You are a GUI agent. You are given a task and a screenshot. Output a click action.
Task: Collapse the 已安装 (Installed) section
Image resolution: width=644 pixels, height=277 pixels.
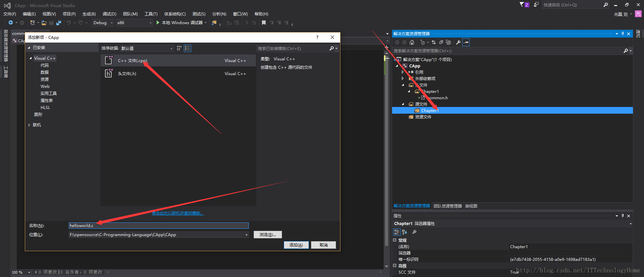29,48
